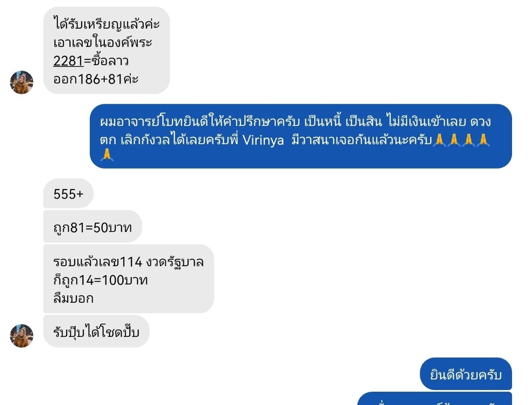Click the =ซื้อลาว text after 2281
The image size is (532, 405).
point(106,61)
